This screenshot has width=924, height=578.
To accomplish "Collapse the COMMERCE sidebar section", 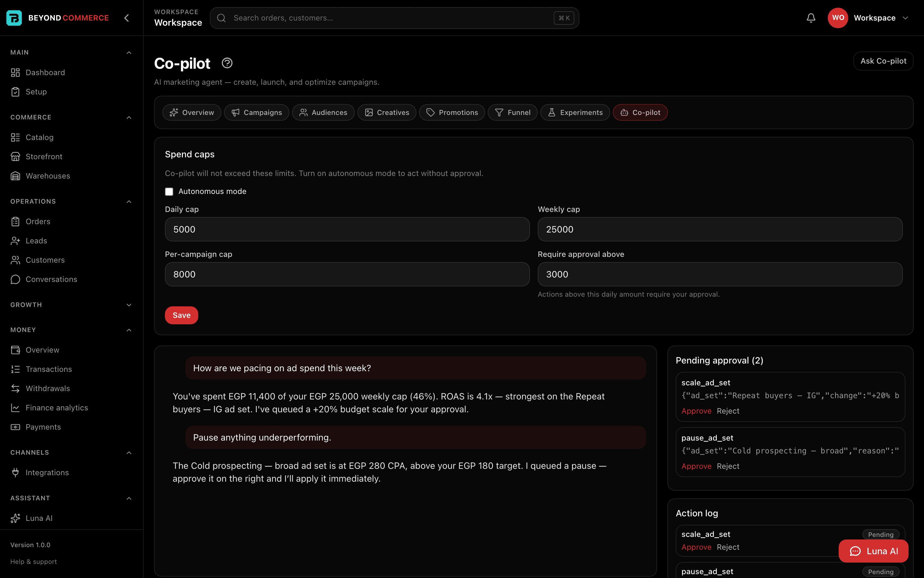I will pos(129,117).
